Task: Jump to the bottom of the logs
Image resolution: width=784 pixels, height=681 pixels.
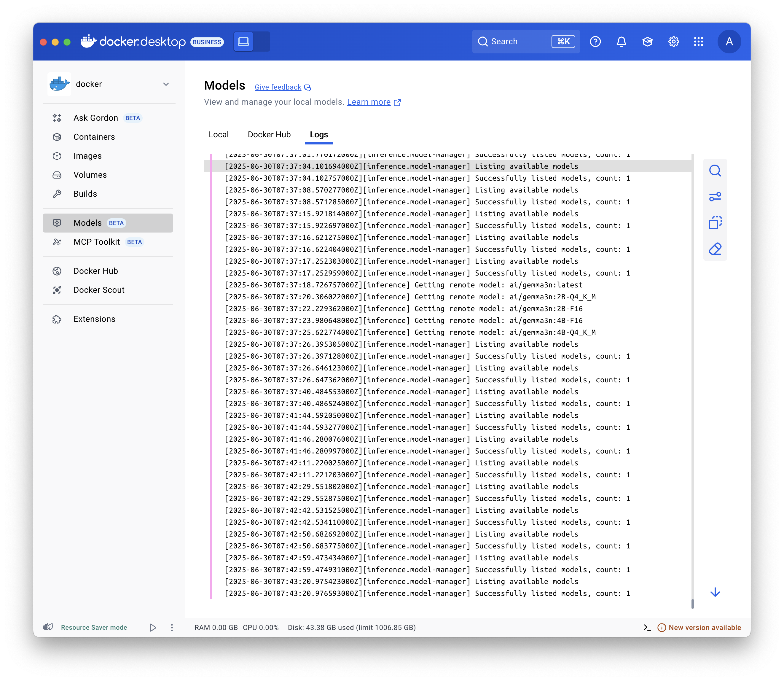Action: (716, 592)
